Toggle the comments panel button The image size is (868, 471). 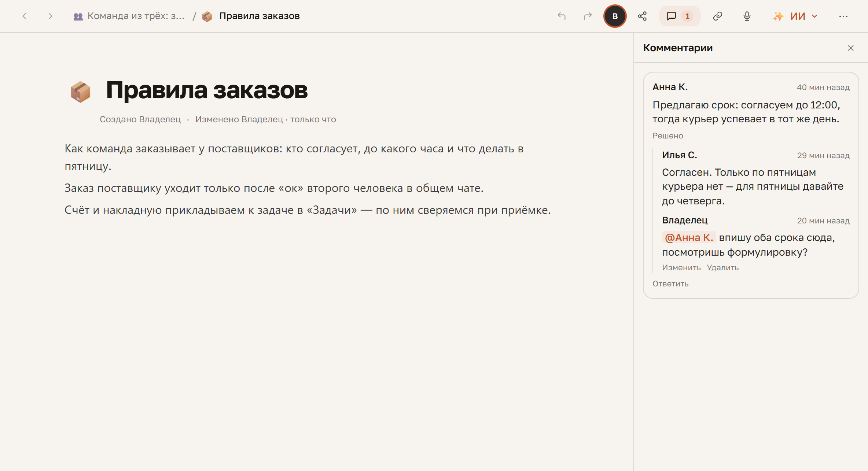(680, 16)
